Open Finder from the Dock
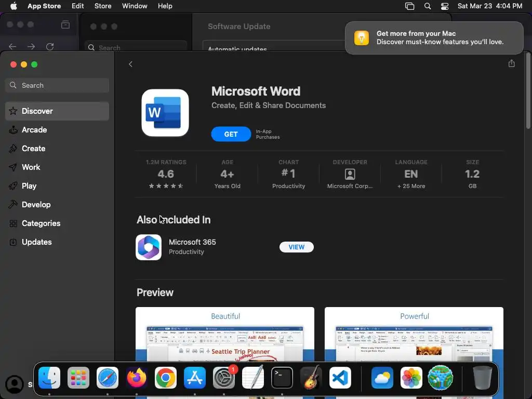This screenshot has height=399, width=532. (49, 378)
